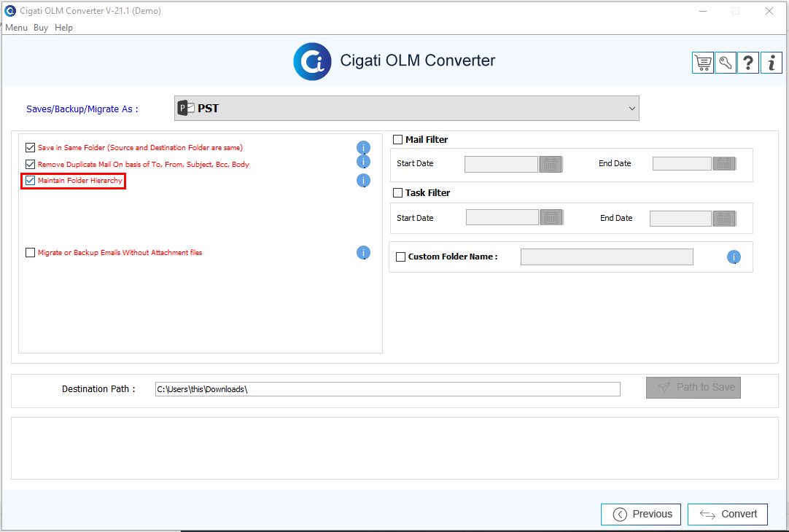This screenshot has width=789, height=532.
Task: Click the about info icon in header
Action: click(x=771, y=63)
